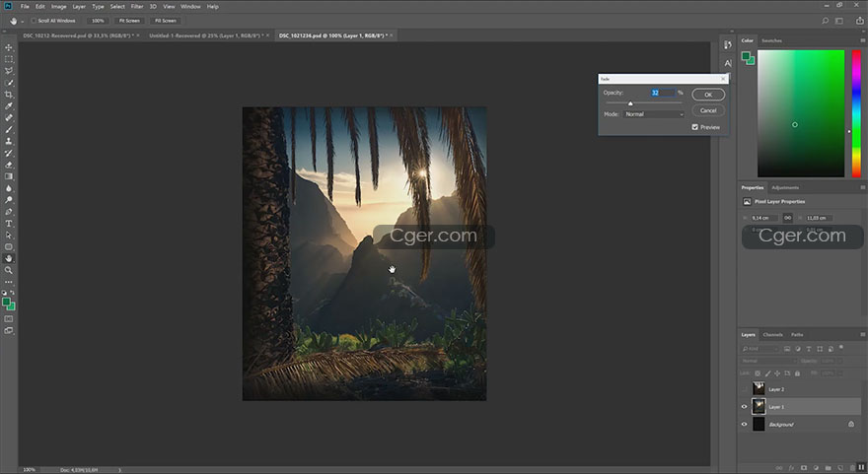Switch to the Swatches tab
This screenshot has width=868, height=474.
[771, 40]
